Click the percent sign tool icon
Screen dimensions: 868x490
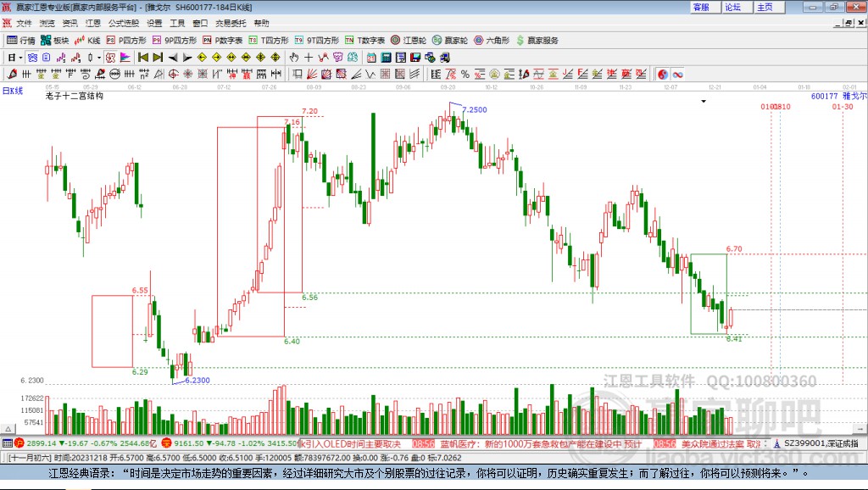click(x=465, y=74)
